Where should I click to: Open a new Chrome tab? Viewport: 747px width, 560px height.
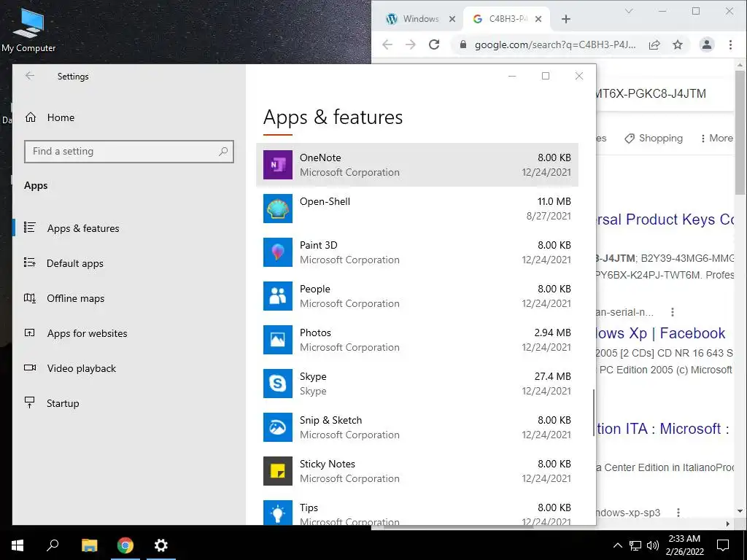point(566,19)
